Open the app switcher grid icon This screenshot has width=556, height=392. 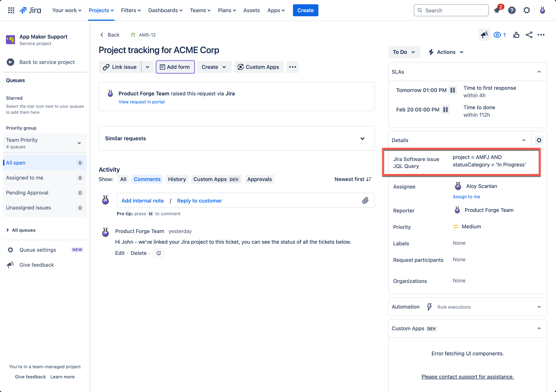pos(11,10)
